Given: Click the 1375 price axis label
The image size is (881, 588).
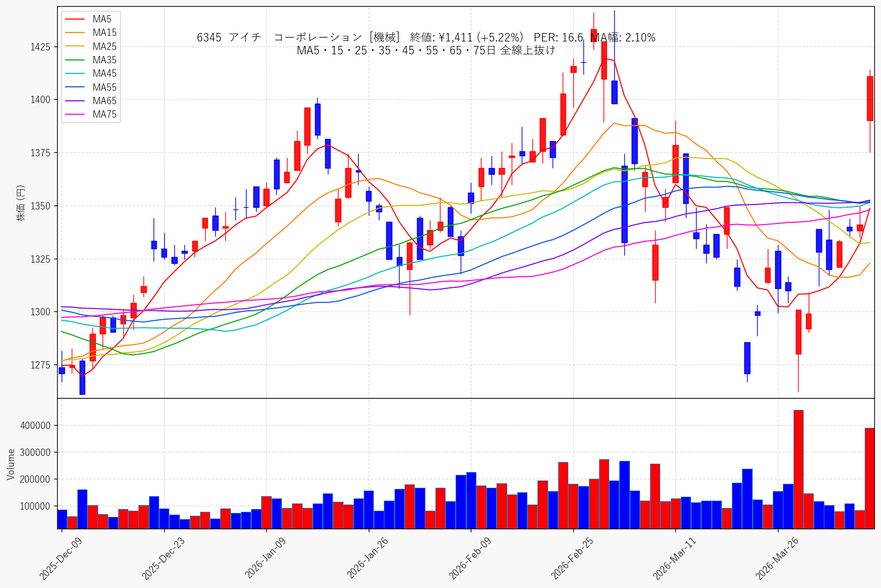Looking at the screenshot, I should (40, 153).
